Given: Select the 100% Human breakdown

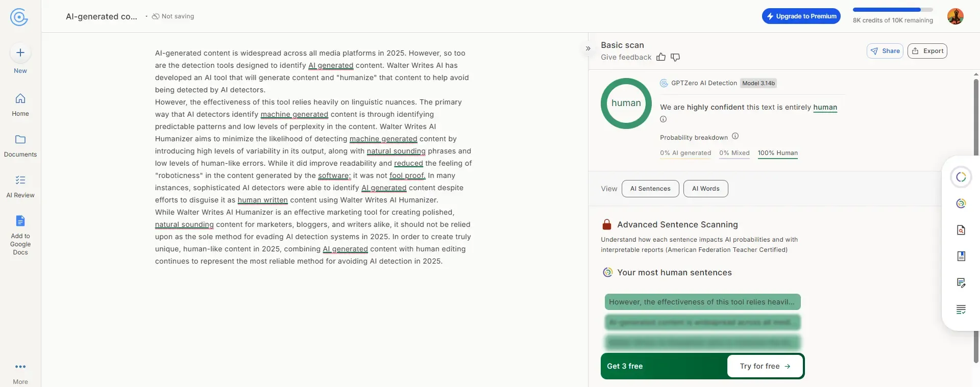Looking at the screenshot, I should pos(778,153).
